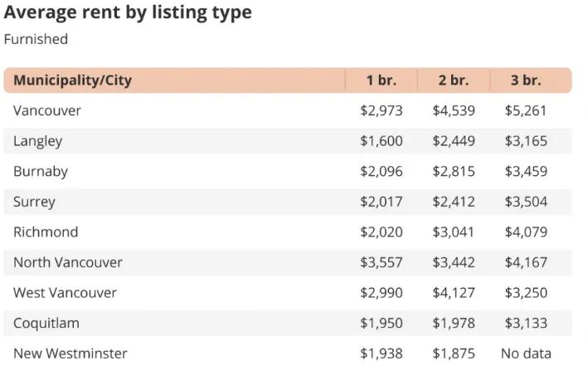Select the Vancouver row label
The height and width of the screenshot is (376, 588).
[x=47, y=110]
